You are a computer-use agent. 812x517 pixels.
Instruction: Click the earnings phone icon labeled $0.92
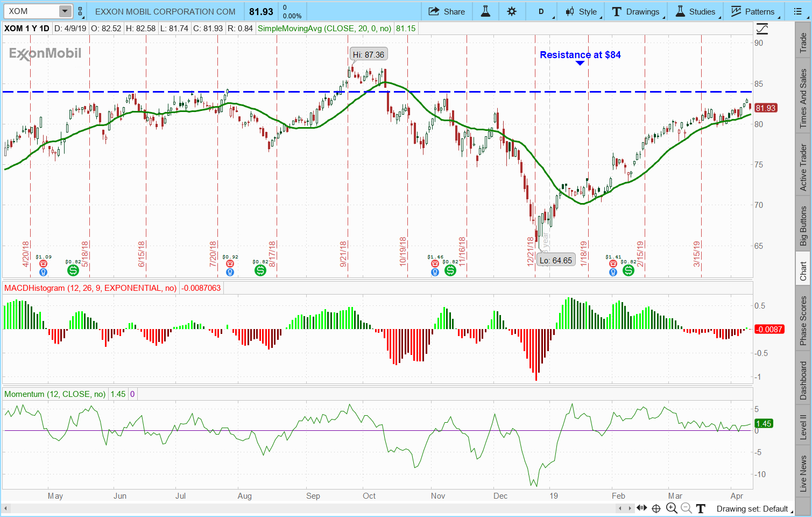(x=230, y=263)
